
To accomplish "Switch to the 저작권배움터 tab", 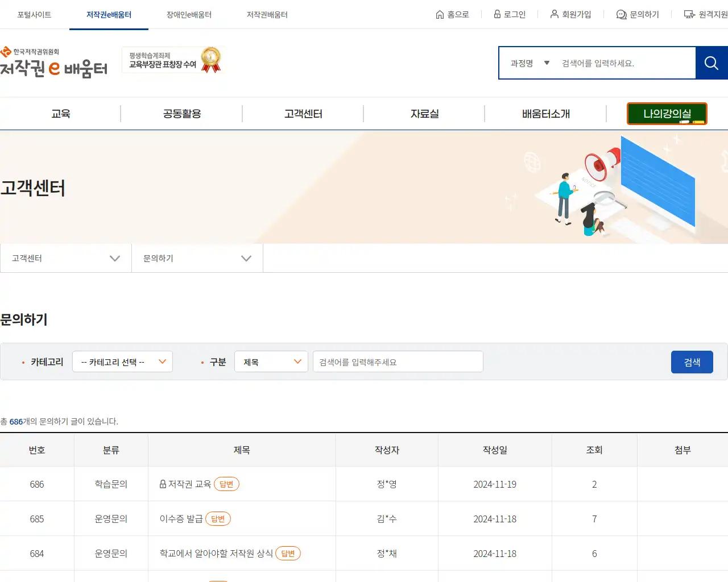I will coord(267,15).
